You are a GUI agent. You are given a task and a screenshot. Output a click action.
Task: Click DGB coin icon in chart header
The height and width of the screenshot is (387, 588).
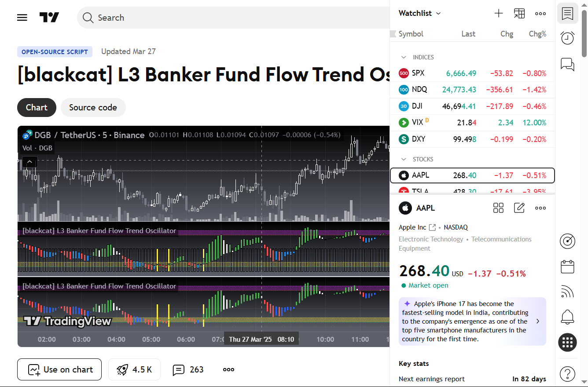pos(27,135)
